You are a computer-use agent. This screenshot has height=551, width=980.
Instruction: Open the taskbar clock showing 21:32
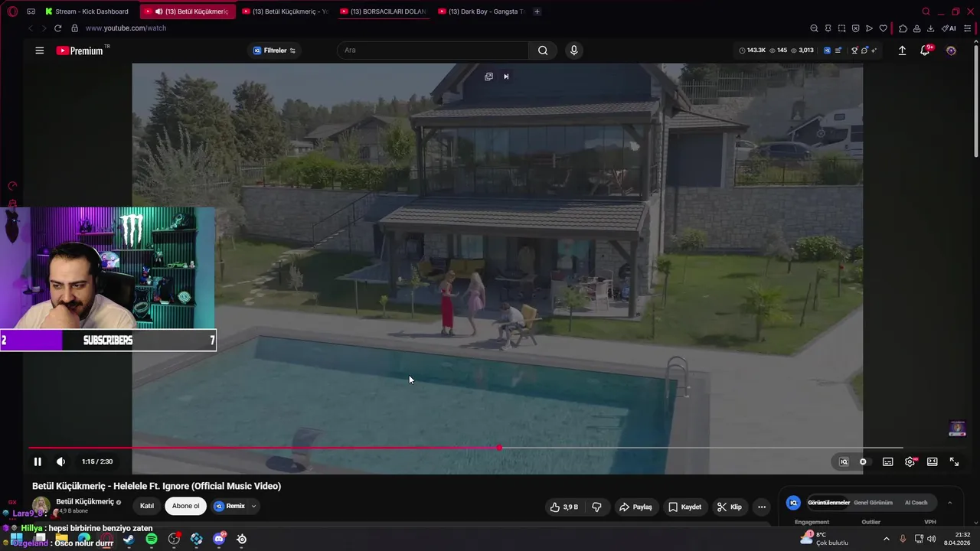click(x=957, y=539)
